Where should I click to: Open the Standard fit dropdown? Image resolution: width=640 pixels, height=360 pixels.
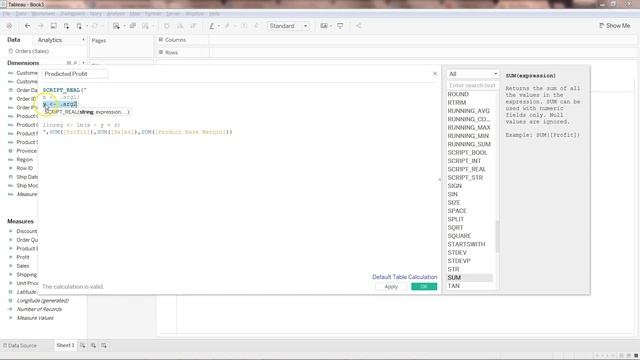(288, 26)
